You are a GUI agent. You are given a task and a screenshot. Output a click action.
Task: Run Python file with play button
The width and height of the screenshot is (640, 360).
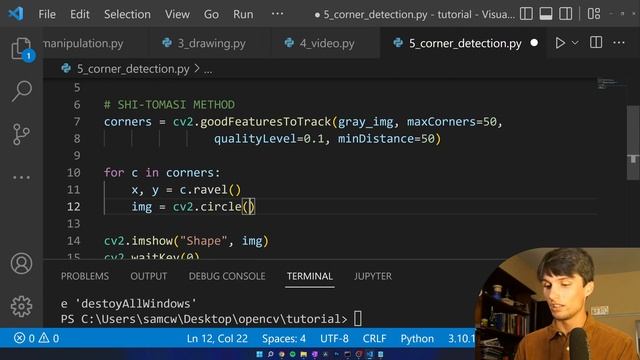(560, 43)
